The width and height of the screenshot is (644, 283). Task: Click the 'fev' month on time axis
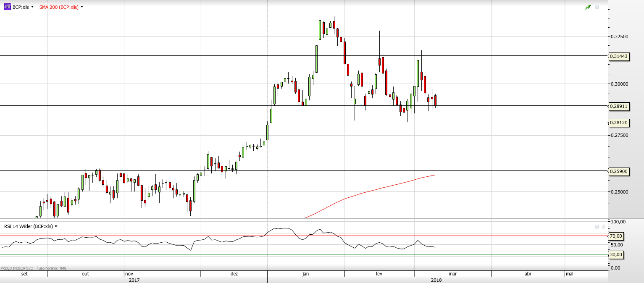(379, 274)
